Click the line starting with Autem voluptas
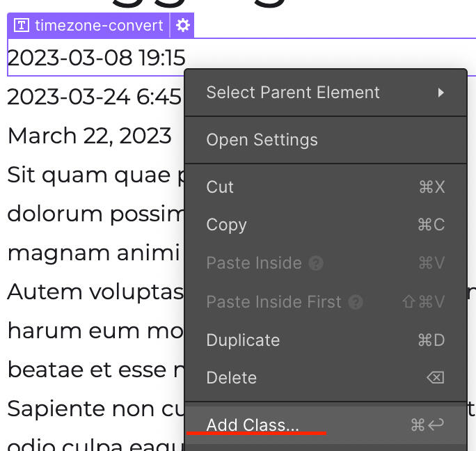The height and width of the screenshot is (451, 476). click(x=95, y=292)
